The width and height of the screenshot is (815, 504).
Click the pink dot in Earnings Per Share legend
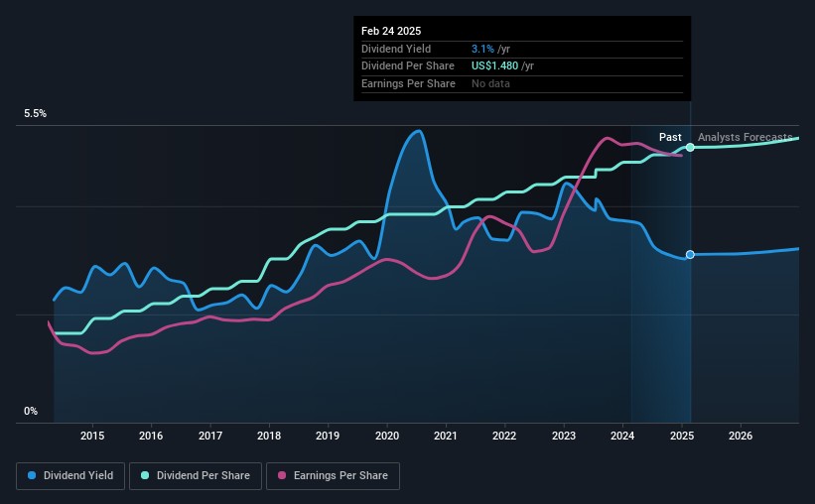pos(283,475)
